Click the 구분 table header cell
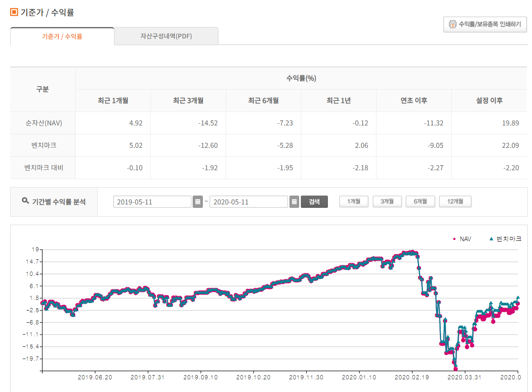 [43, 89]
